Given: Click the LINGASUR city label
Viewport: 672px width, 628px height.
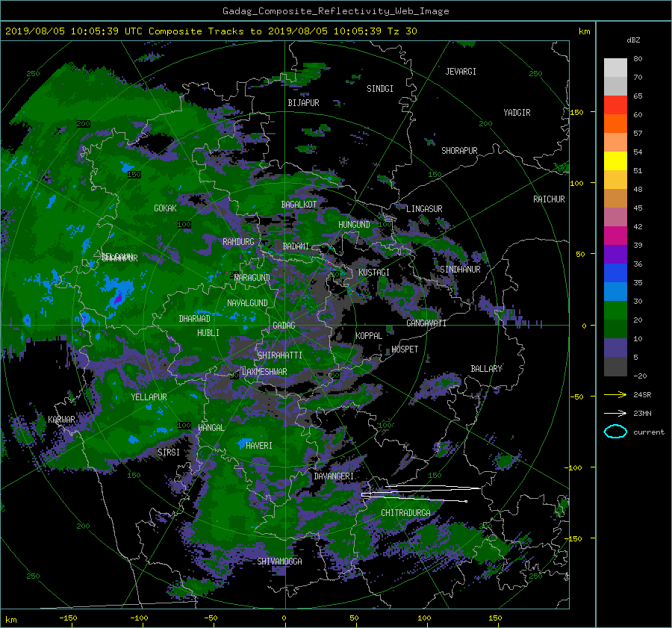Looking at the screenshot, I should (x=424, y=209).
